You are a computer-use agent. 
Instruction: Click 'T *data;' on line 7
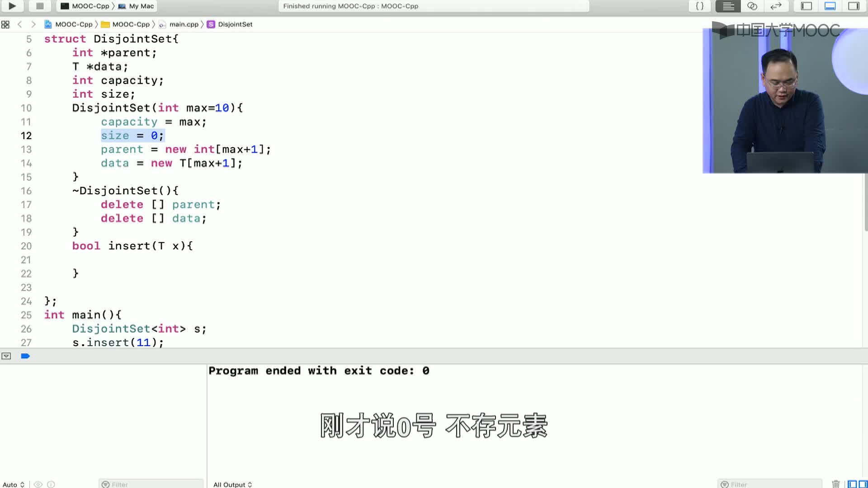[x=100, y=67]
